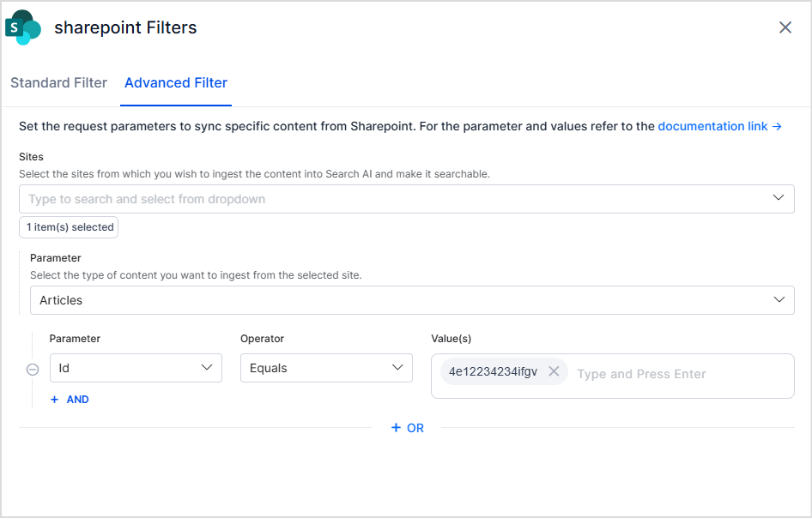The width and height of the screenshot is (812, 518).
Task: Remove the Id filter condition row
Action: coord(33,369)
